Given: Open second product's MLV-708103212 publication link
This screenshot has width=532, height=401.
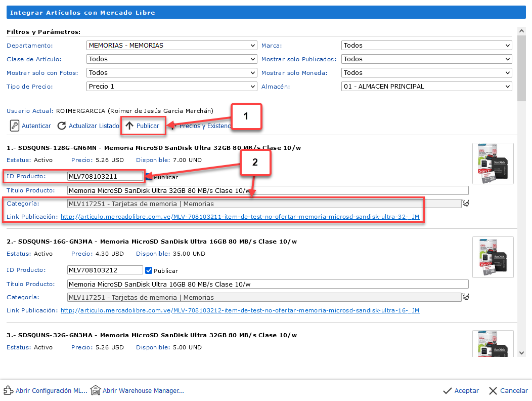Looking at the screenshot, I should pos(240,310).
